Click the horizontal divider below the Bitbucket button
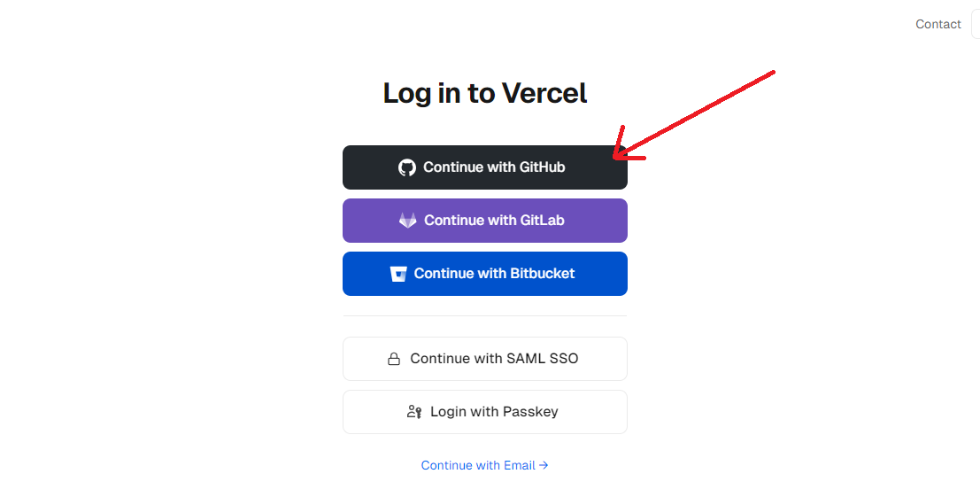Viewport: 980px width, 497px height. coord(485,315)
